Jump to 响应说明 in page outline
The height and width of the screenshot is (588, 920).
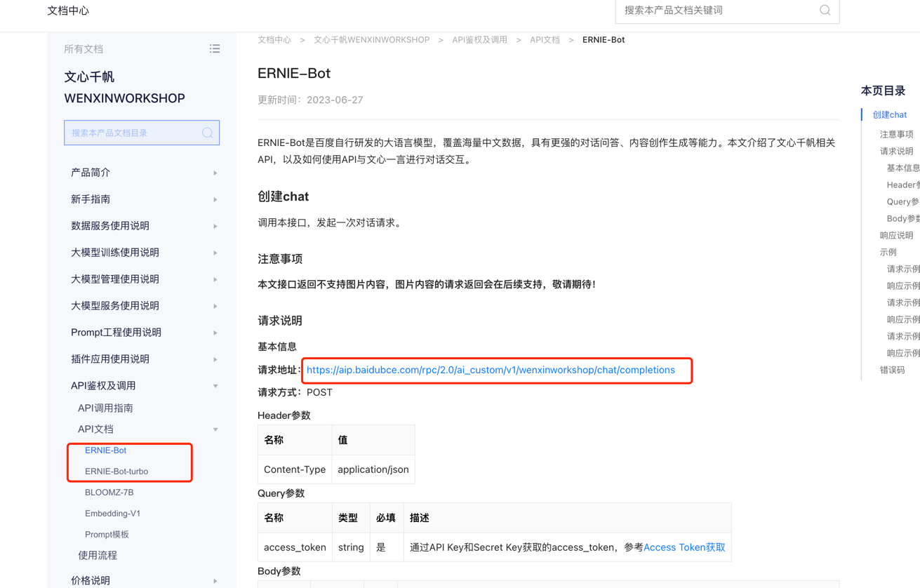[897, 236]
